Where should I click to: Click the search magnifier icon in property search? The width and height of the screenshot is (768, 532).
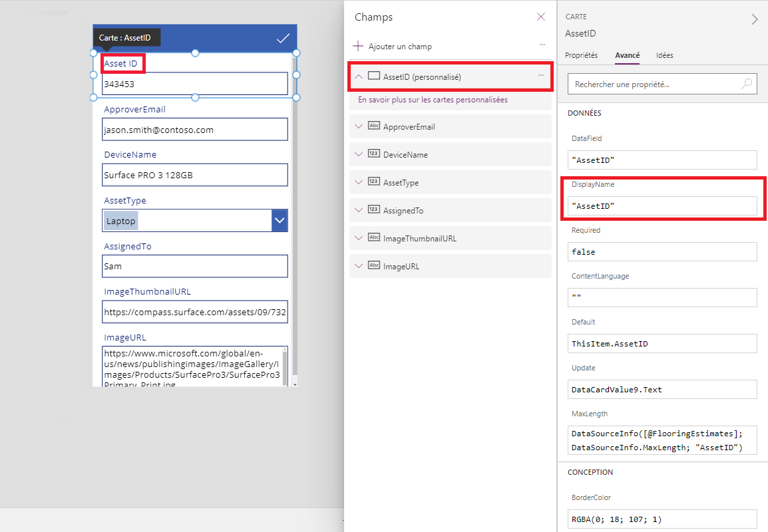747,84
